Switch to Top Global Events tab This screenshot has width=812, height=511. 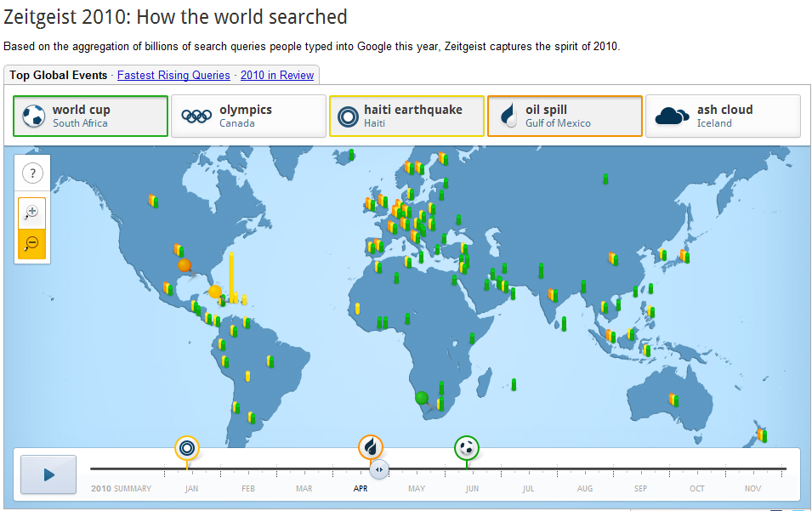click(59, 75)
